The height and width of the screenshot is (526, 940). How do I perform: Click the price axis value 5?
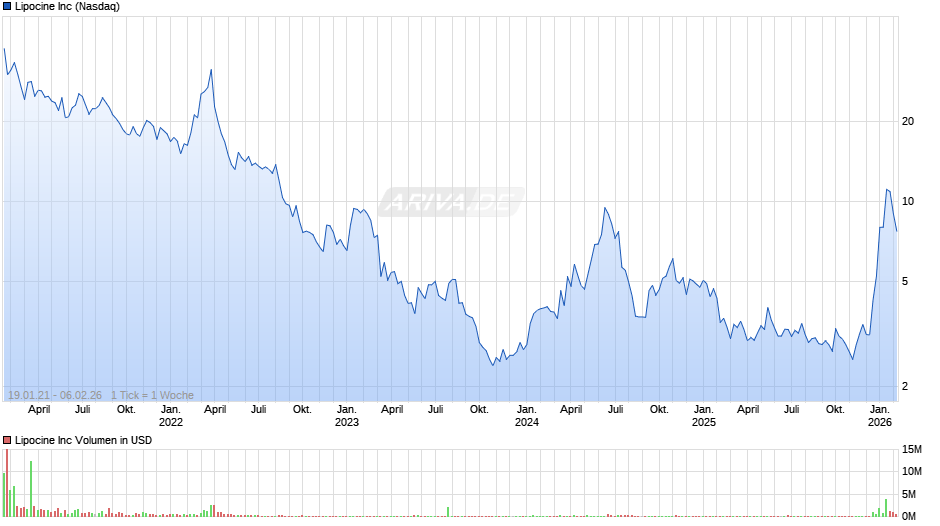pos(905,281)
